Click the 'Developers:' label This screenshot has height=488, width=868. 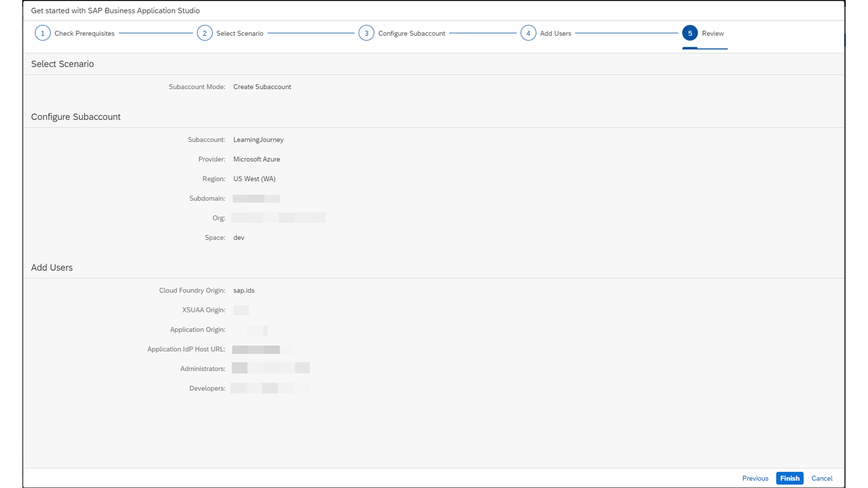(x=207, y=388)
